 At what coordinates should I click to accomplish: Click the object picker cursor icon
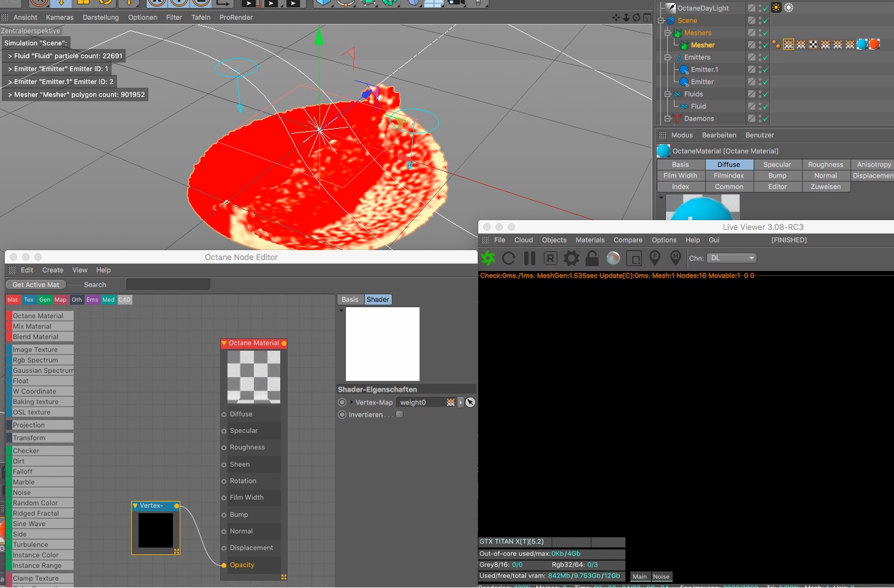tap(470, 403)
